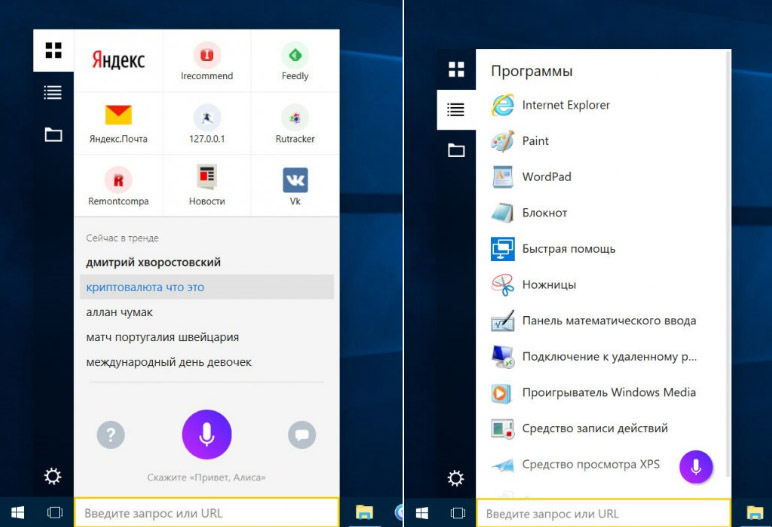Select programs list tab in right panel sidebar

pos(456,109)
